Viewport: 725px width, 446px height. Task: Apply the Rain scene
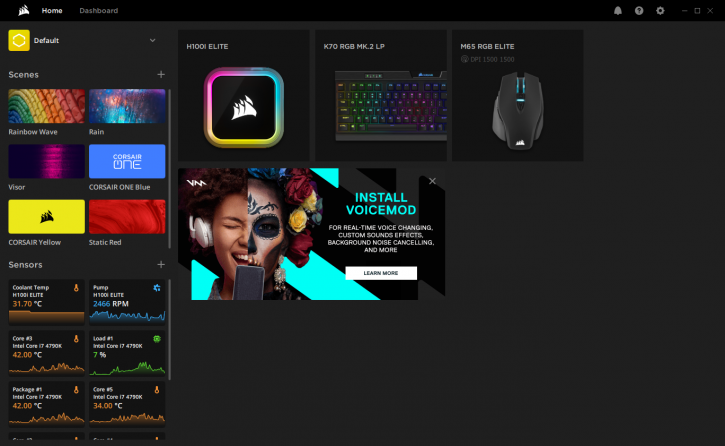click(127, 106)
